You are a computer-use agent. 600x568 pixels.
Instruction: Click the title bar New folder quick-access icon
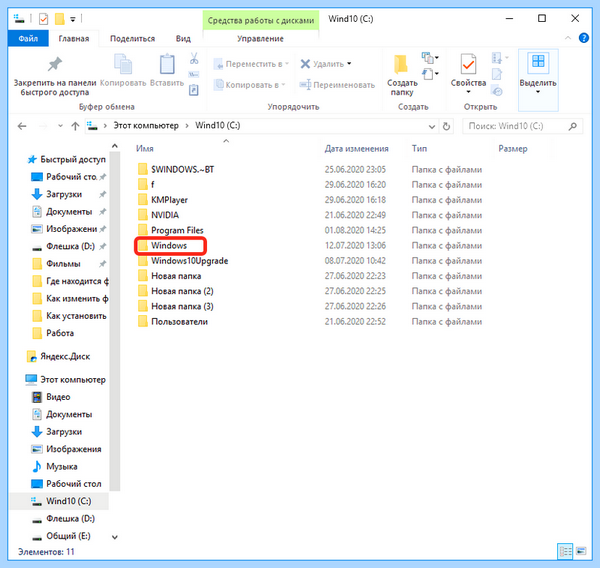point(59,19)
